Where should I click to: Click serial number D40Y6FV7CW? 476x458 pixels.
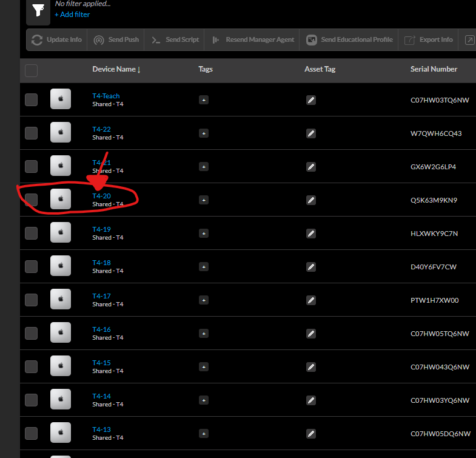pyautogui.click(x=434, y=267)
